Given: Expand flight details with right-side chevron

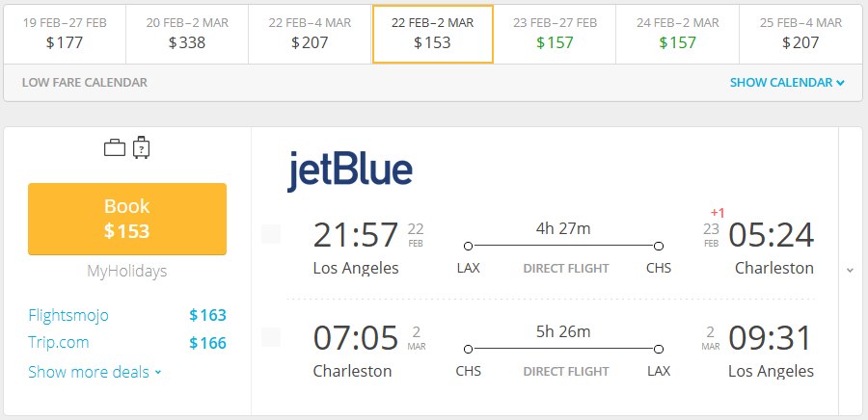Looking at the screenshot, I should (x=851, y=271).
